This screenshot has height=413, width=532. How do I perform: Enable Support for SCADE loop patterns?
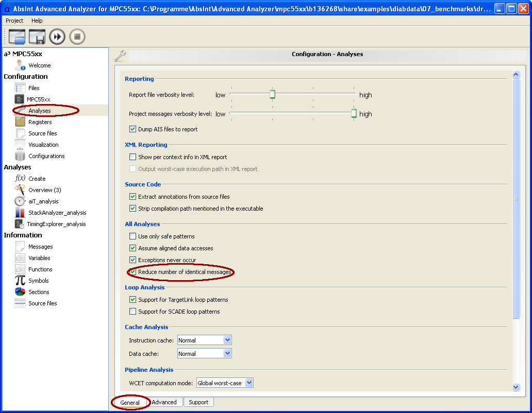[x=132, y=312]
